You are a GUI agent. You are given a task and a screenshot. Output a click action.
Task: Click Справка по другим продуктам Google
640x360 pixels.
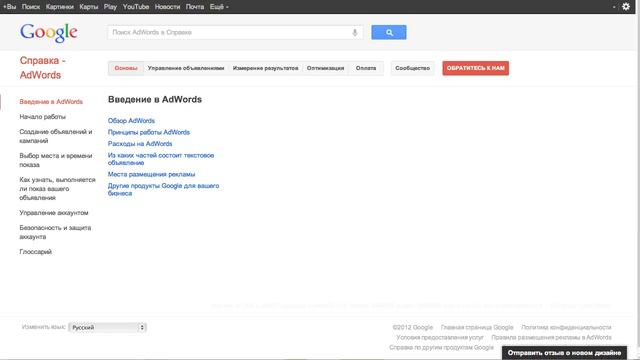tap(441, 348)
